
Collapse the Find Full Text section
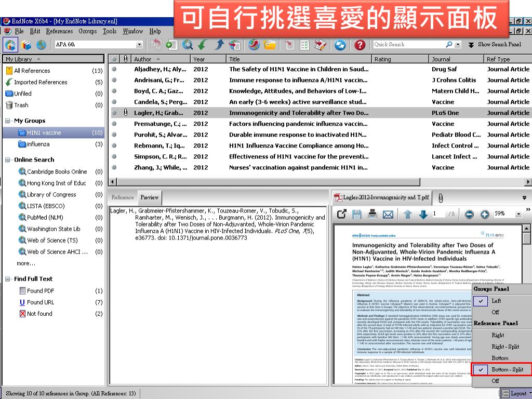[x=7, y=279]
